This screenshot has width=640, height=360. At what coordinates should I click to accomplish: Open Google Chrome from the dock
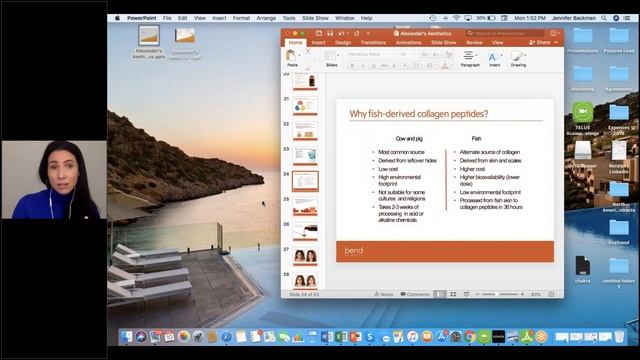coord(470,337)
